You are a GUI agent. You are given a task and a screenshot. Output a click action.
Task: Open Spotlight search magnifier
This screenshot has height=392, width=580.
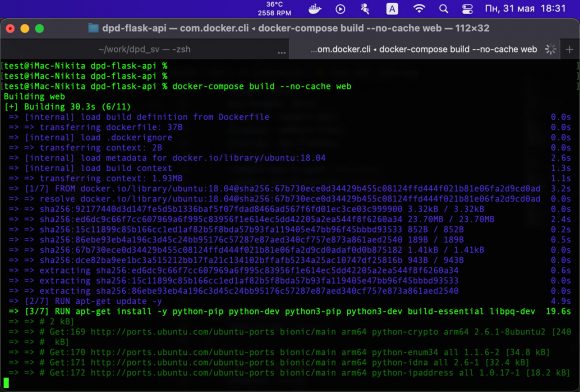tap(444, 9)
